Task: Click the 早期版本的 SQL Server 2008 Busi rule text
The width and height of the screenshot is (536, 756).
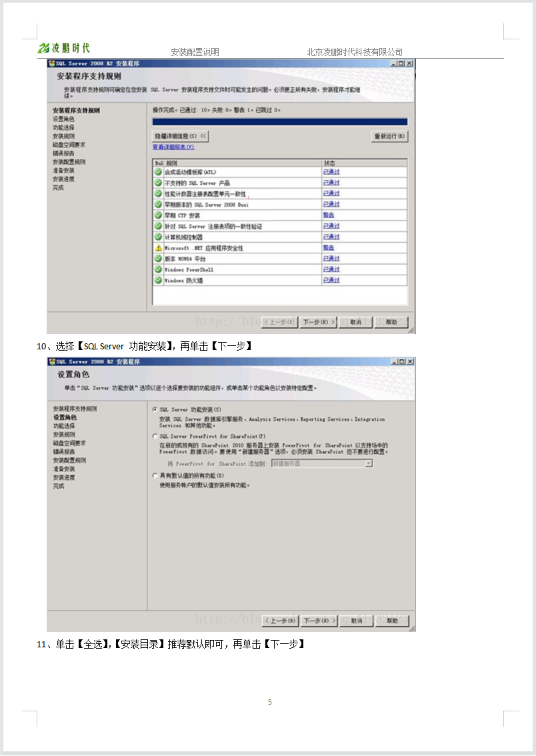Action: coord(207,205)
